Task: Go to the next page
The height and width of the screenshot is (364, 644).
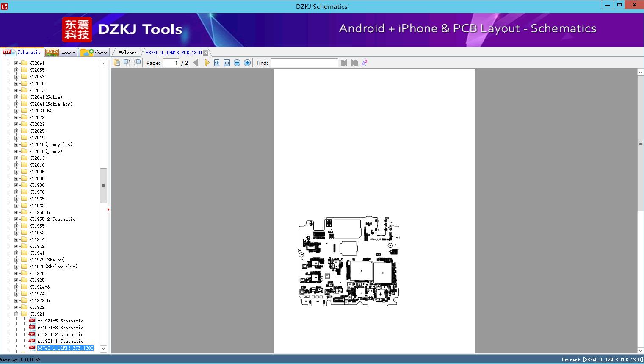Action: click(207, 63)
